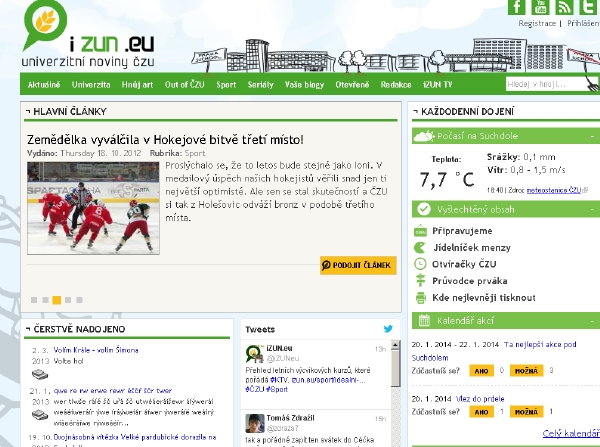
Task: Open the Průvodce prváka link
Action: point(470,281)
